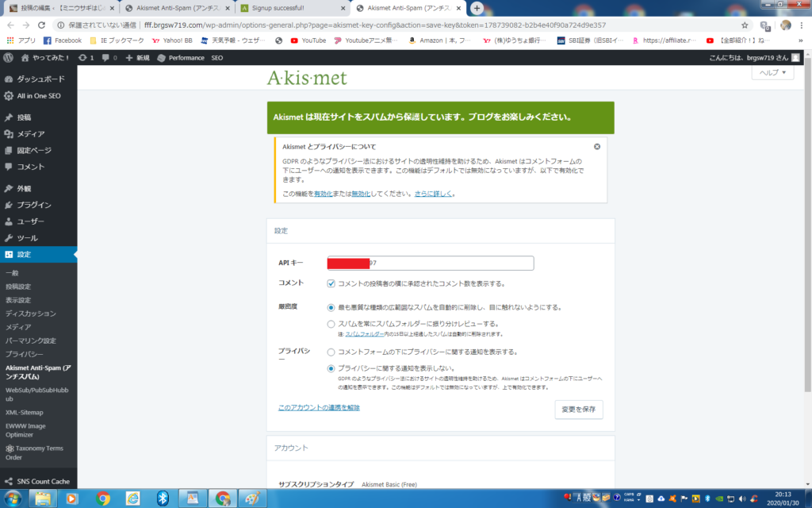Open the YouTube bookmark

[x=308, y=40]
